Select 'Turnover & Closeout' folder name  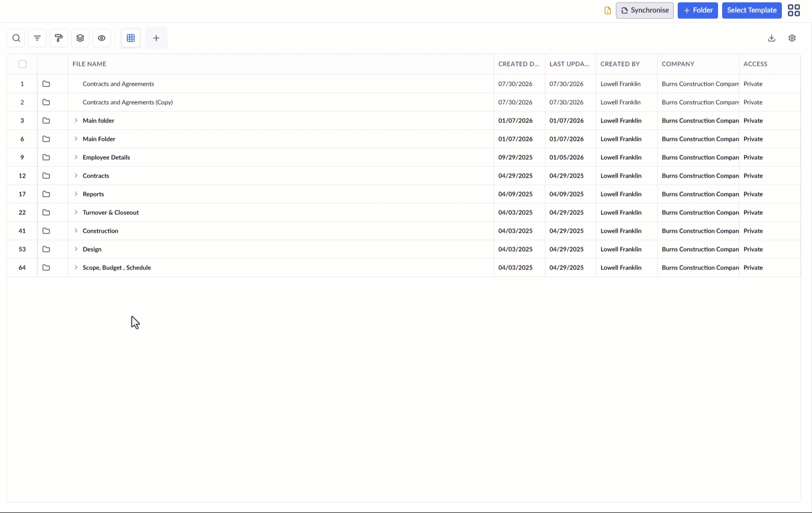click(111, 212)
